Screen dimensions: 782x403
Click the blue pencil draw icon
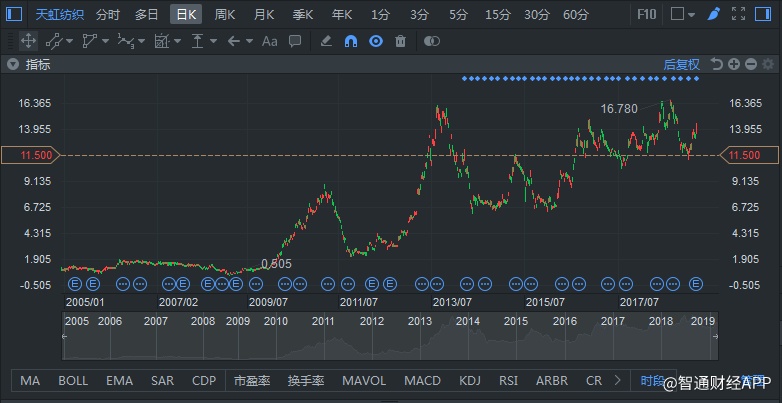[x=713, y=14]
